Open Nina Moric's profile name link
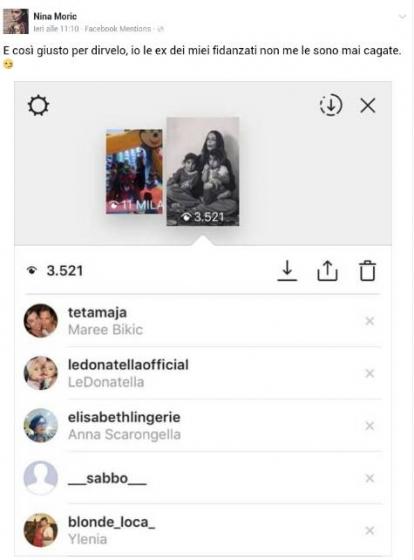This screenshot has width=414, height=560. tap(55, 16)
